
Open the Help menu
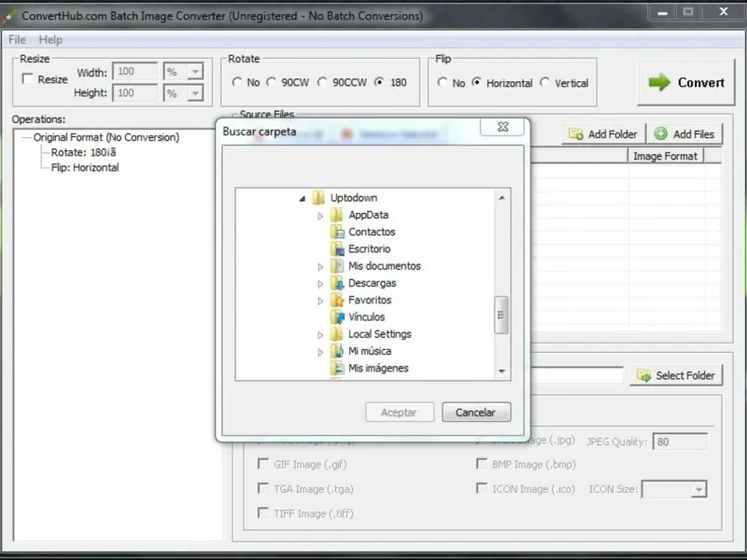coord(50,39)
